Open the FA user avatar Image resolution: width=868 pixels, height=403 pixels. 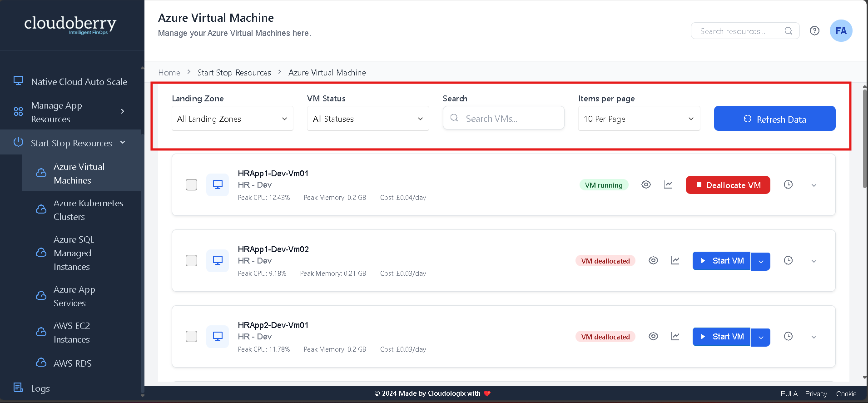point(841,31)
